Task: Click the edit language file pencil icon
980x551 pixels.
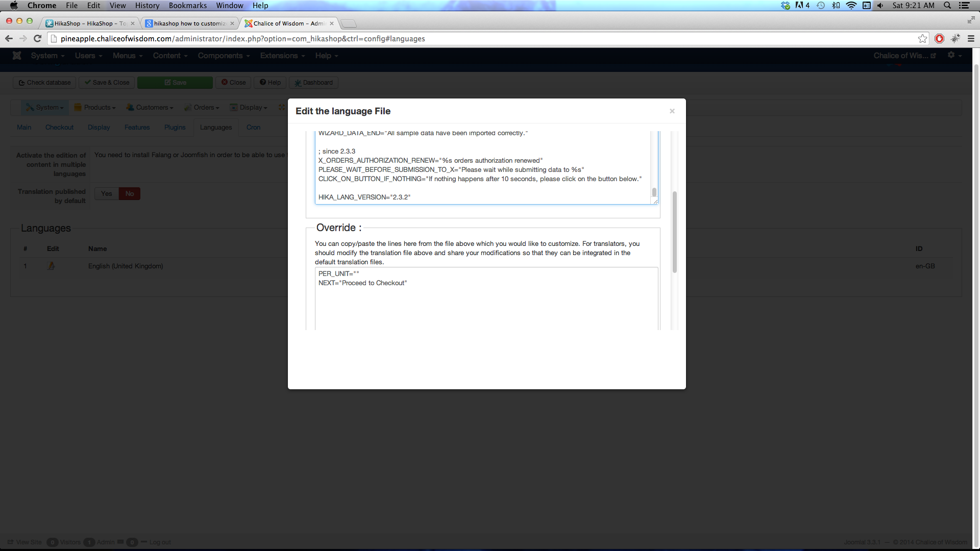Action: click(51, 266)
